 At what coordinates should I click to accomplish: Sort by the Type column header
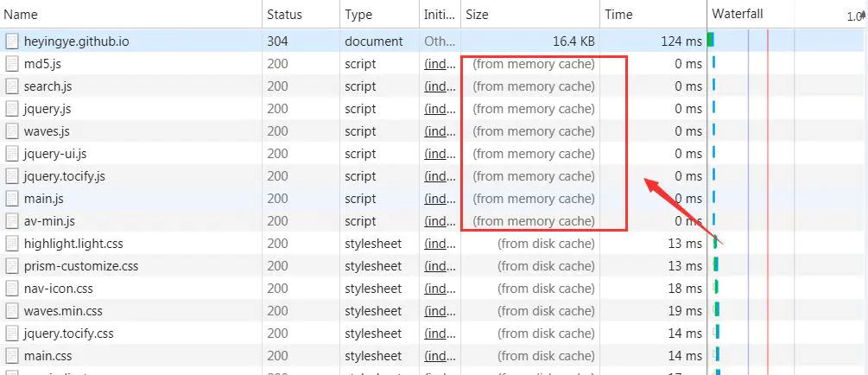point(358,15)
